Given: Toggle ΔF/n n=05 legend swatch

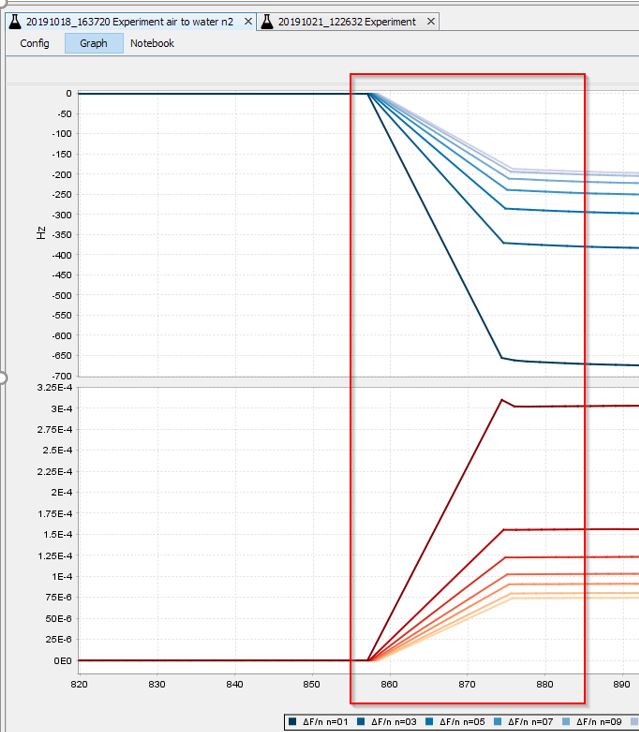Looking at the screenshot, I should tap(429, 722).
